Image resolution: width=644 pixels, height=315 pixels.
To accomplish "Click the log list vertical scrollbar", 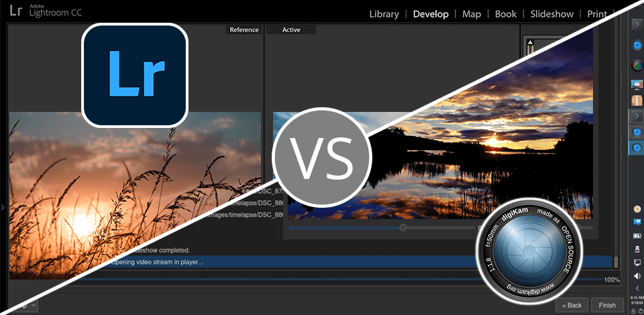I will click(616, 261).
